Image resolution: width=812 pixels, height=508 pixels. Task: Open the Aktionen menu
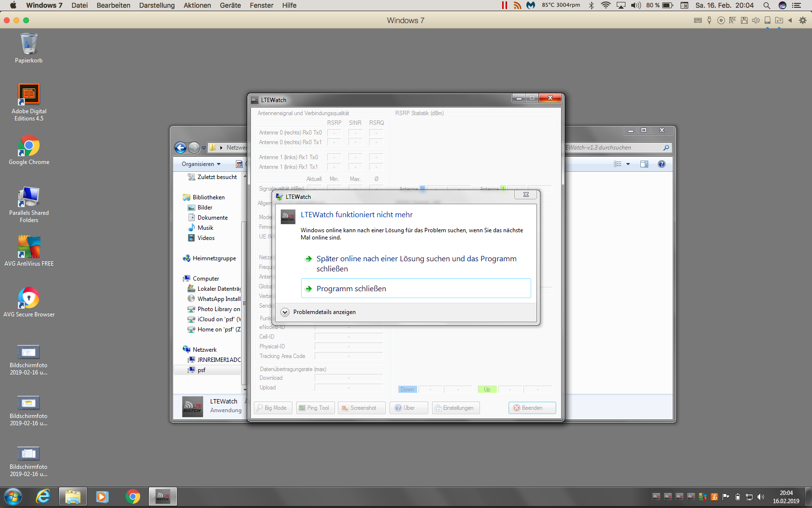click(197, 5)
